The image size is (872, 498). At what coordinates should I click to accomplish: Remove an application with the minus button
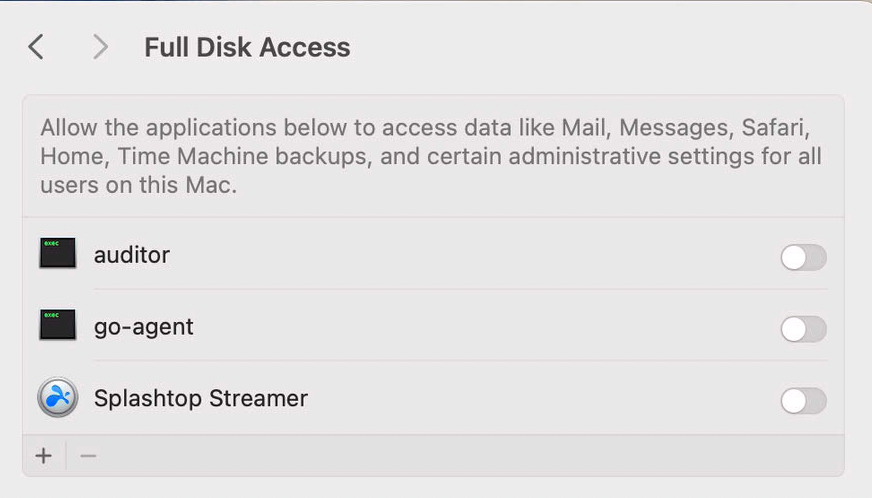click(88, 456)
